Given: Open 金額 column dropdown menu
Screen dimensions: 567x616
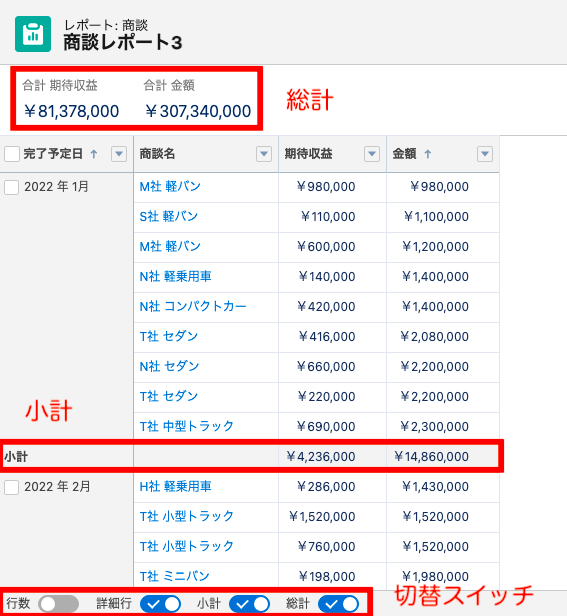Looking at the screenshot, I should click(485, 154).
